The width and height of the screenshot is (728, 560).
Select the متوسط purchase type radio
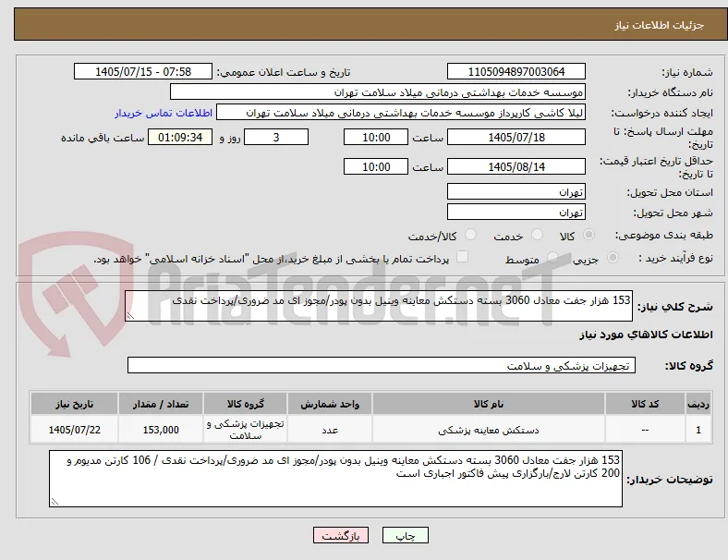pyautogui.click(x=552, y=258)
